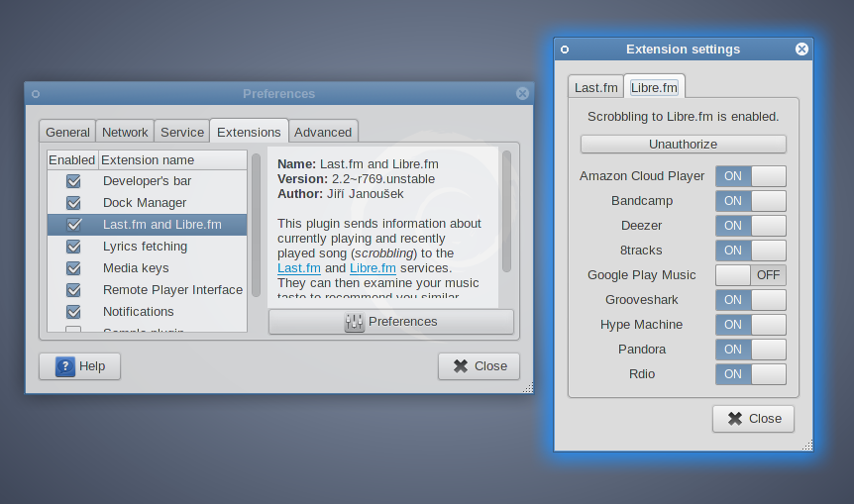Image resolution: width=854 pixels, height=504 pixels.
Task: Click the extension list vertical scrollbar
Action: [256, 225]
